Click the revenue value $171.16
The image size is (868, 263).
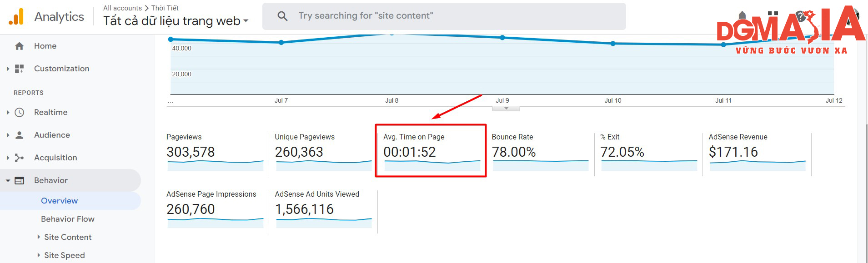click(733, 152)
